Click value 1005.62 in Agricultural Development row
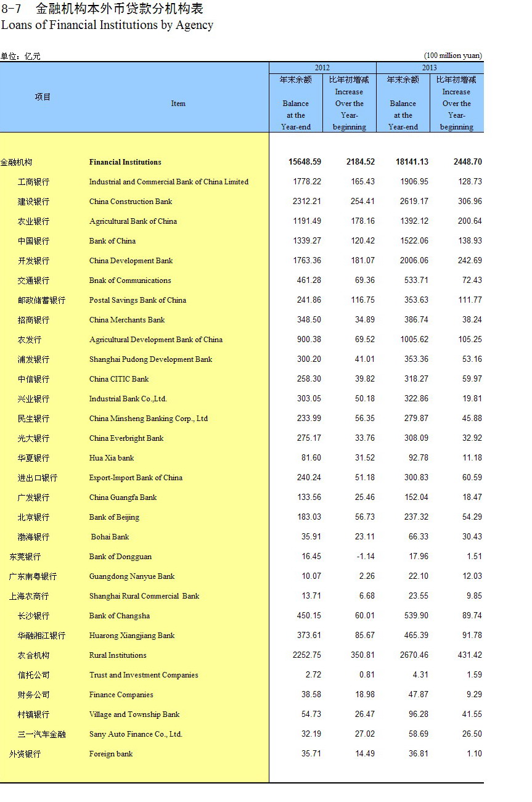 click(414, 340)
